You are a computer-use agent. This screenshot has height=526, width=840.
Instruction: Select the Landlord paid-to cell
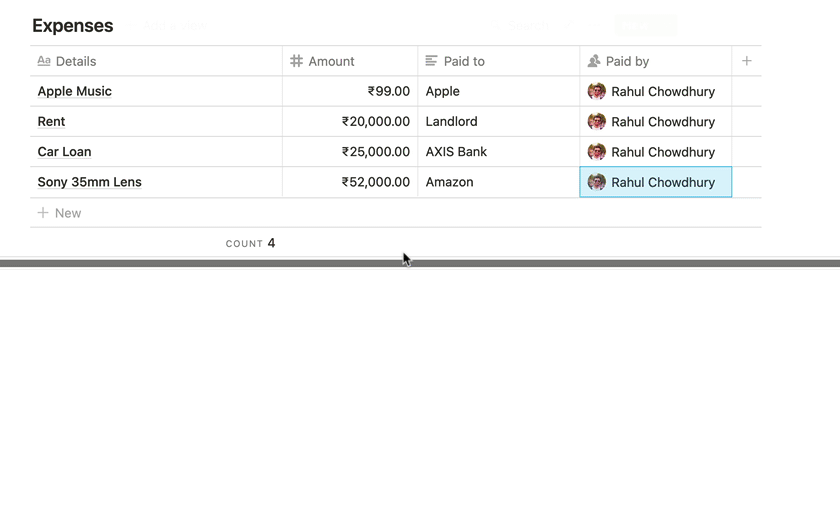tap(498, 122)
